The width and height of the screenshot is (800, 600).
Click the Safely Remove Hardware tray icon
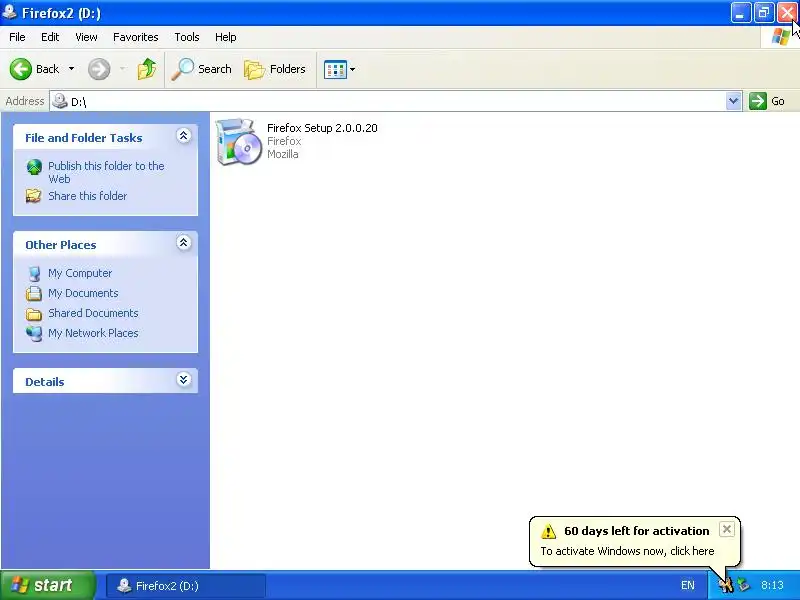point(744,585)
